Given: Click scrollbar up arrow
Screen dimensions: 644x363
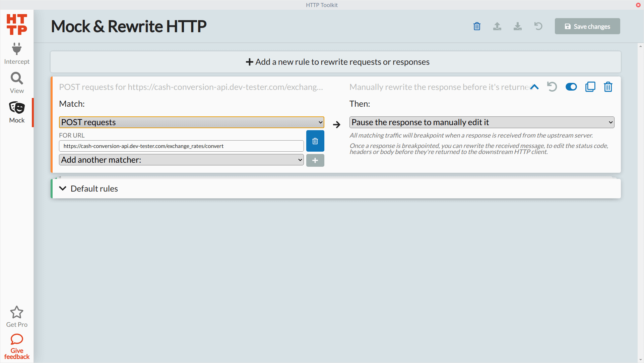Looking at the screenshot, I should pyautogui.click(x=641, y=46).
